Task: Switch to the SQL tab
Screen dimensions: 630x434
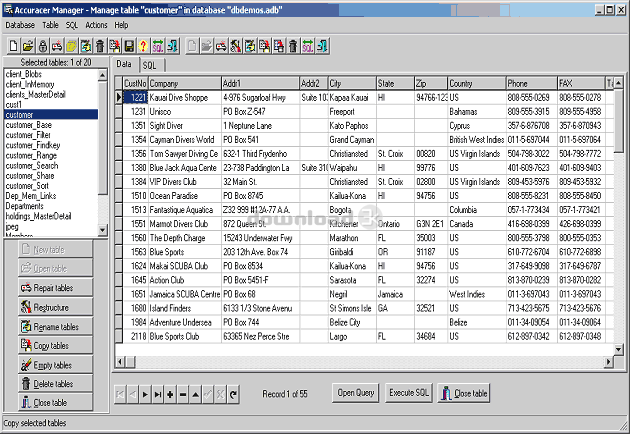Action: [x=151, y=65]
